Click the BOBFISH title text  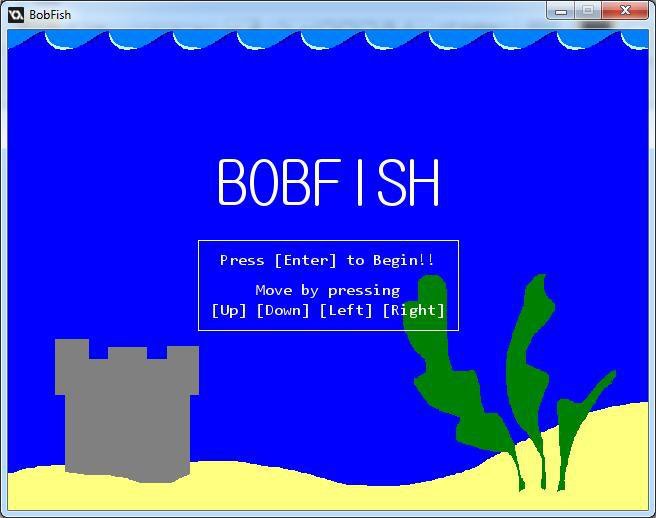coord(328,182)
